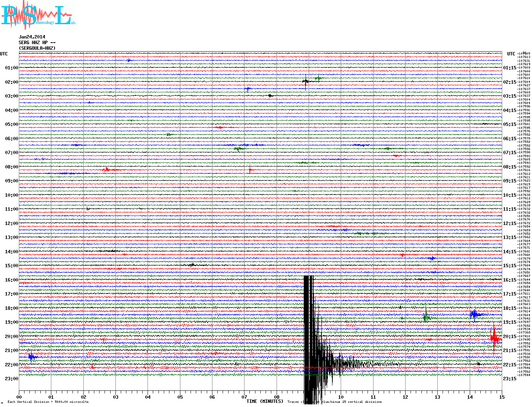Click the (SERGOULA-HHZ) station name label
Screen dimensions: 532x407
(37, 48)
